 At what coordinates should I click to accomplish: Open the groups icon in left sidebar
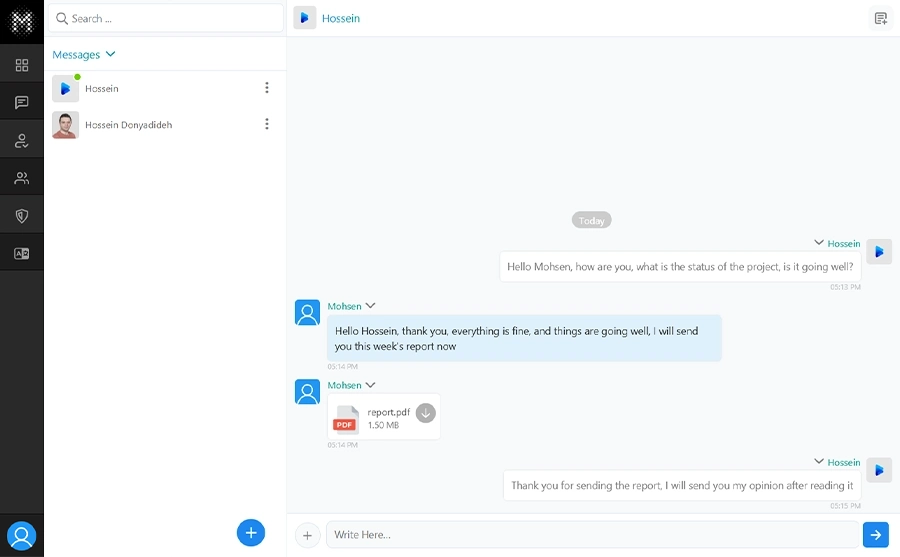click(x=22, y=178)
